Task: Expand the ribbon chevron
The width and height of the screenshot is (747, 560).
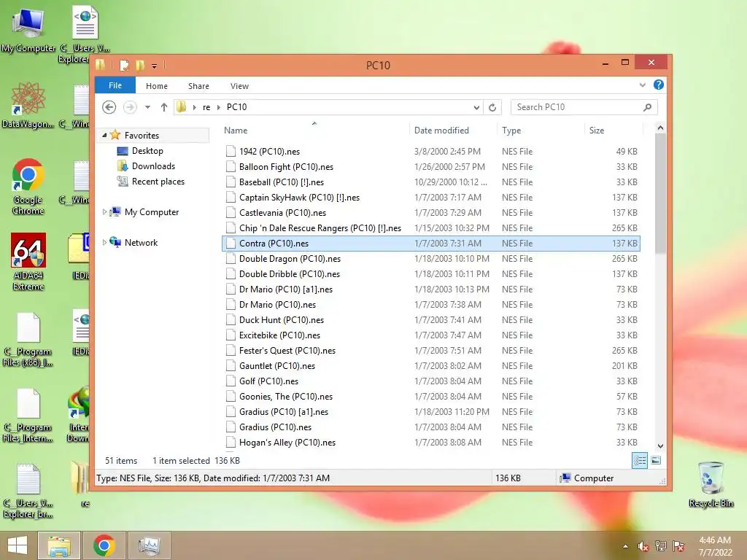Action: click(642, 85)
